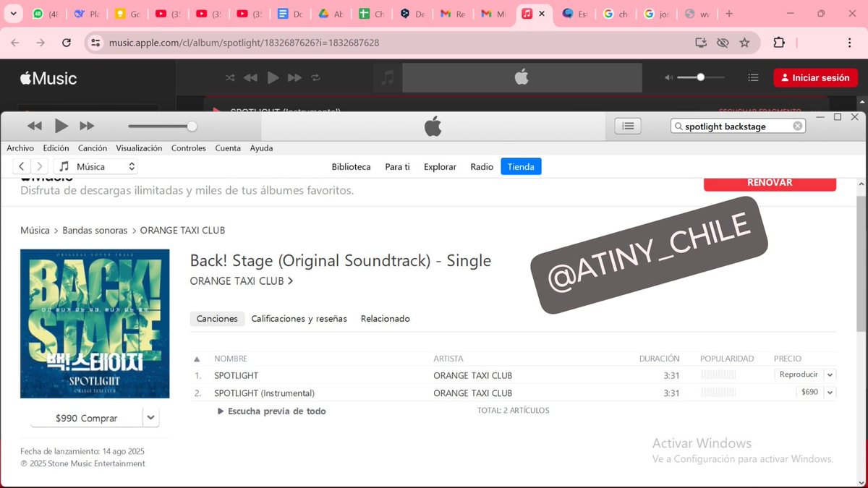868x488 pixels.
Task: Toggle sort order triangle in song list header
Action: 197,359
